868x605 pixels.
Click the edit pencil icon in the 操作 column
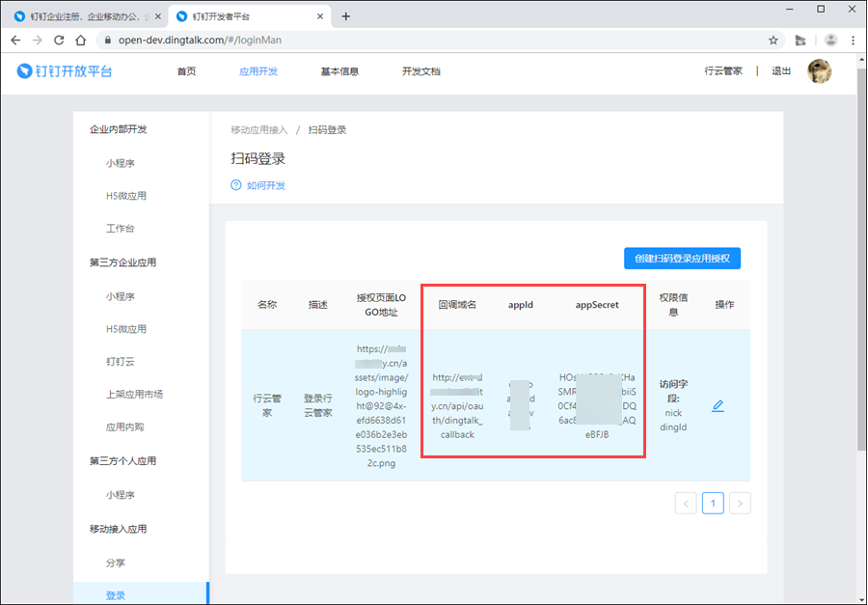coord(718,406)
